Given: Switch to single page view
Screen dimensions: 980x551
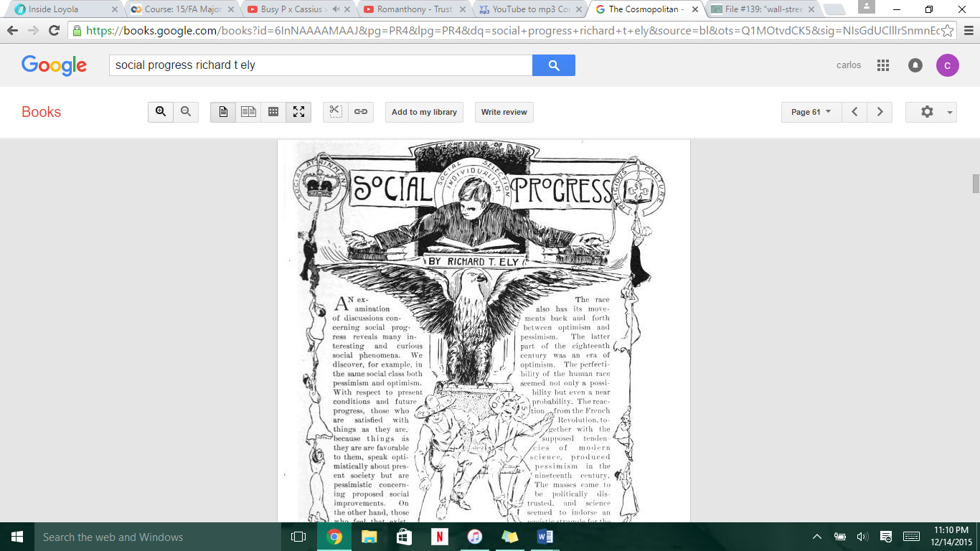Looking at the screenshot, I should click(x=223, y=112).
